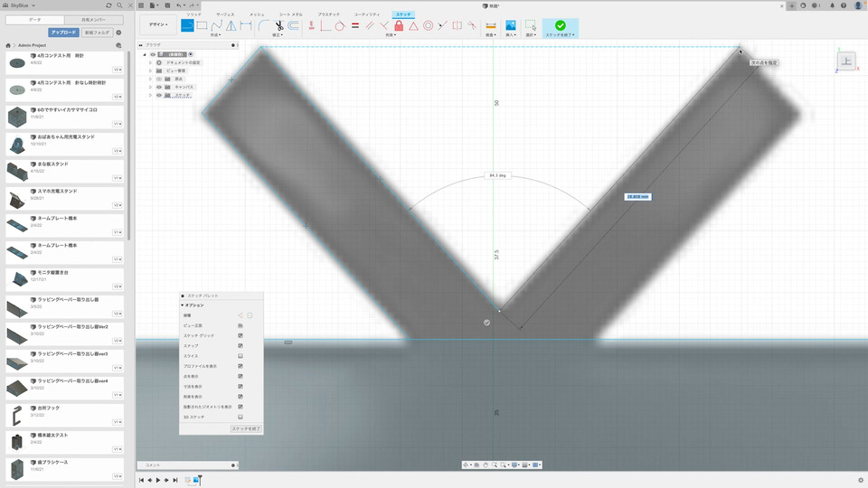This screenshot has width=868, height=488.
Task: Select the two-point Rectangle sketch tool
Action: 202,25
